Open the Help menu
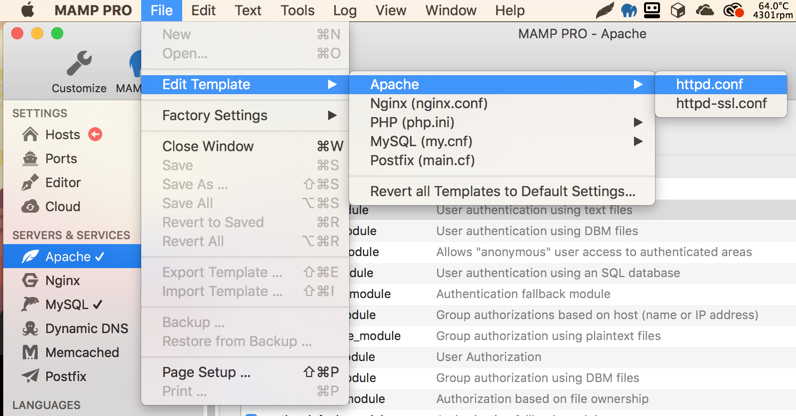This screenshot has height=416, width=796. click(x=510, y=10)
